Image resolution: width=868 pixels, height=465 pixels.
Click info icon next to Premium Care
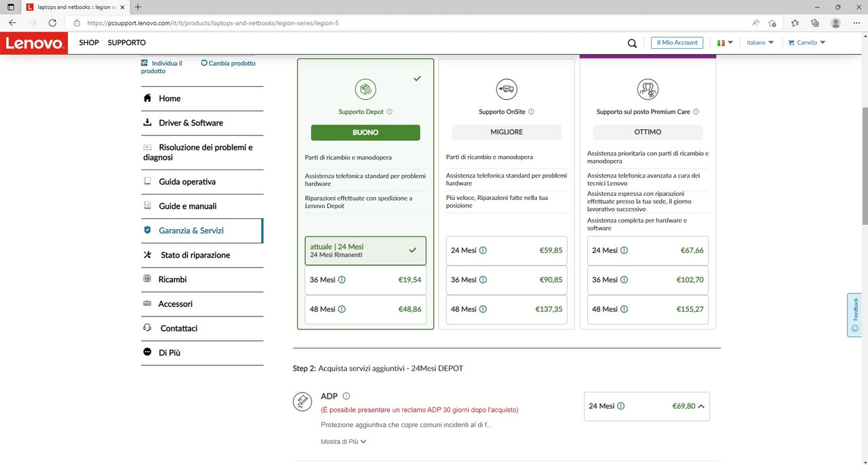tap(696, 112)
